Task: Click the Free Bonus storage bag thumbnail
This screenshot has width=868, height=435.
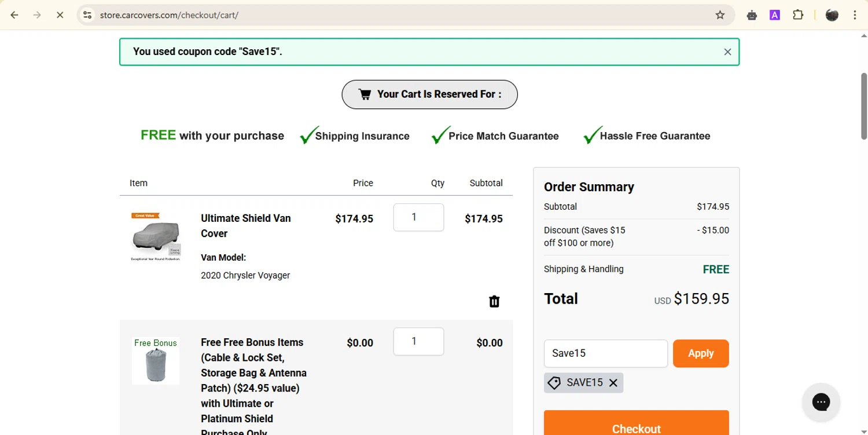Action: pos(155,360)
